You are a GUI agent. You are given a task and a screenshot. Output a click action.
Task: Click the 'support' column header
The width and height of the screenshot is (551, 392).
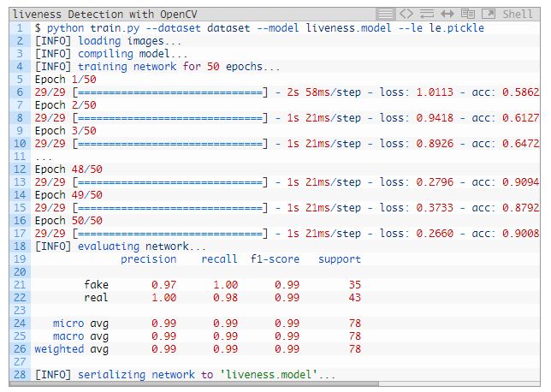(340, 259)
